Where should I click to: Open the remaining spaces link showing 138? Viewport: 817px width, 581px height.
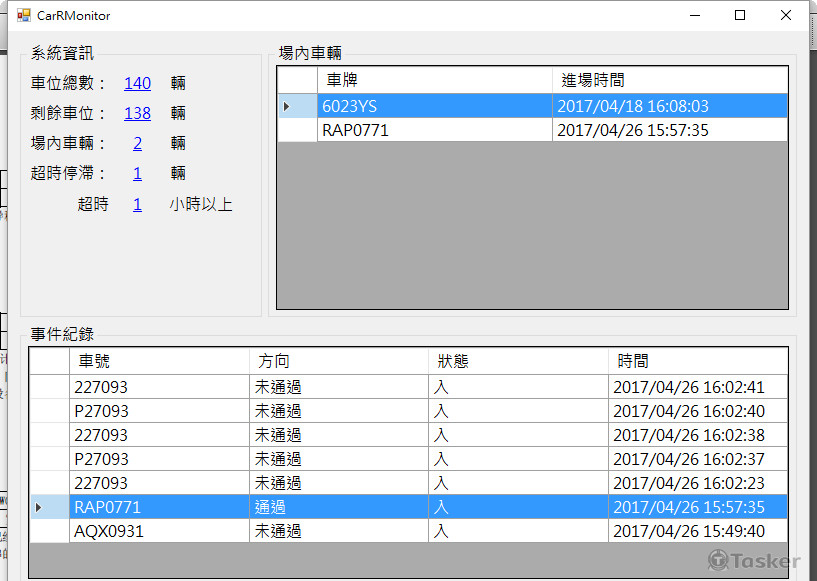click(x=137, y=114)
